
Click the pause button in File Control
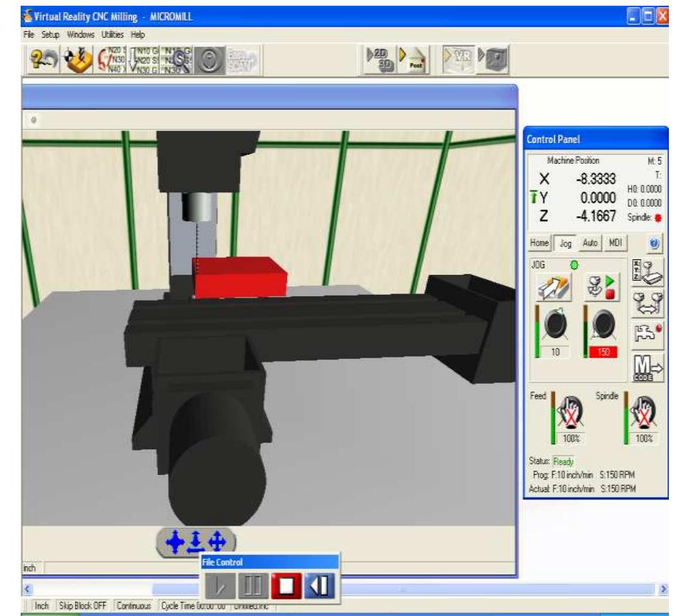click(x=253, y=586)
